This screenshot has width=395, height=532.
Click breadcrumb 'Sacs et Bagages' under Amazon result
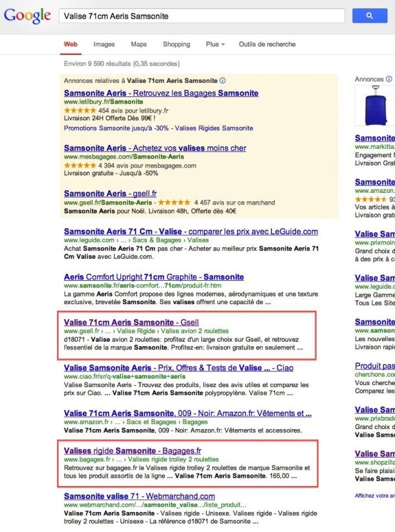click(152, 422)
